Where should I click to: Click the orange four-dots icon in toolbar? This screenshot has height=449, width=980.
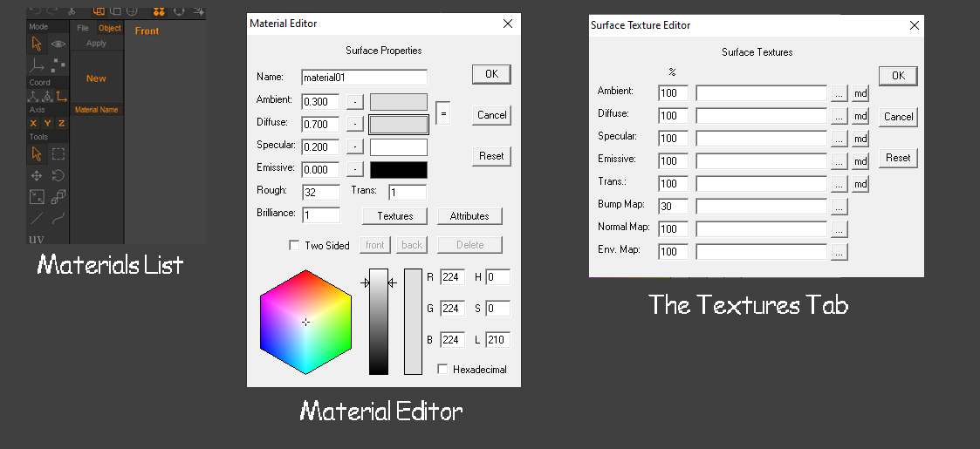tap(159, 11)
